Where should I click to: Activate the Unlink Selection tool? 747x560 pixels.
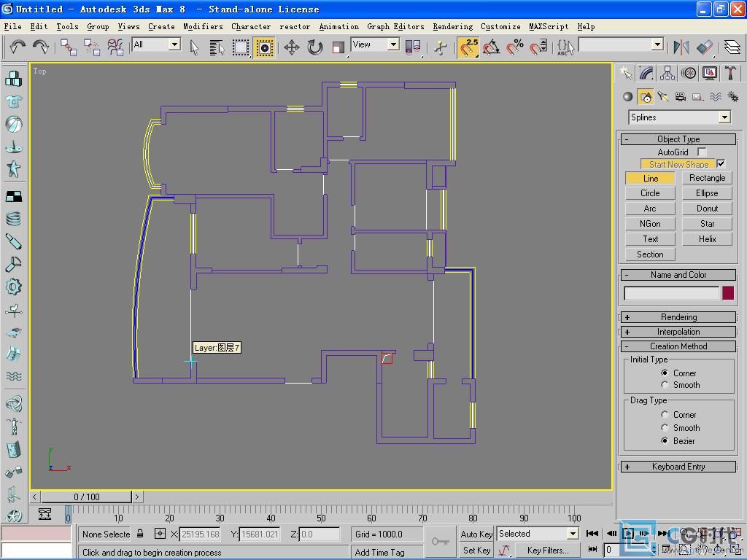click(x=91, y=47)
